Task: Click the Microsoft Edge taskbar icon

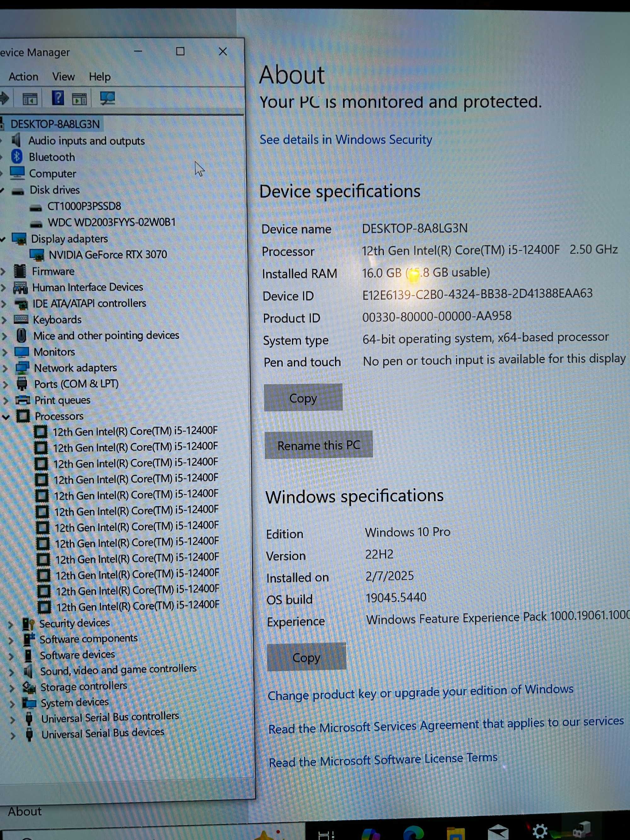Action: (x=414, y=833)
